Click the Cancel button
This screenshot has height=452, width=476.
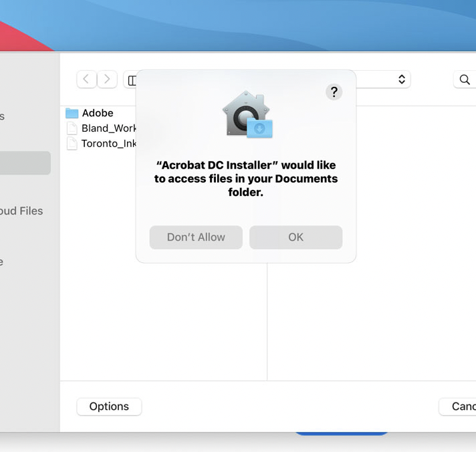(x=457, y=407)
